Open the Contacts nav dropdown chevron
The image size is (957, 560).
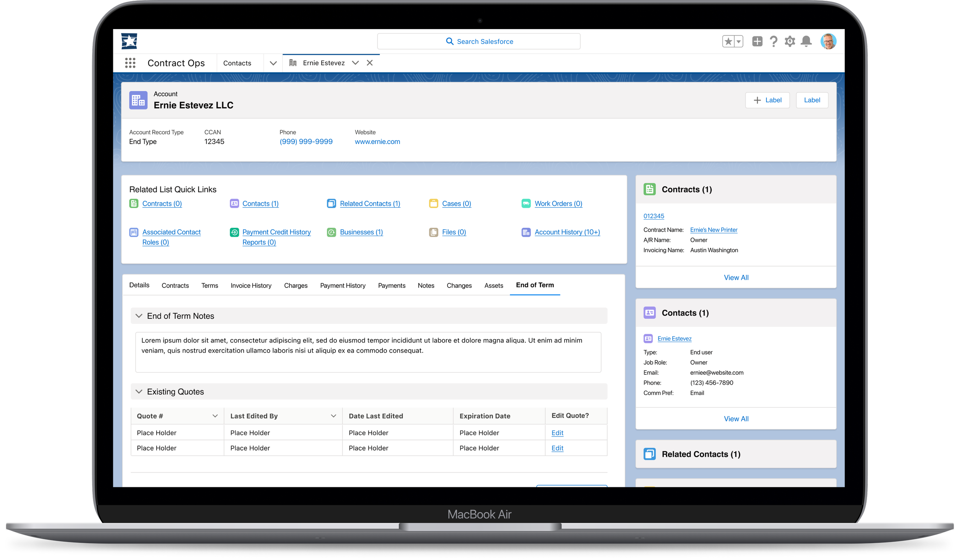[x=273, y=63]
